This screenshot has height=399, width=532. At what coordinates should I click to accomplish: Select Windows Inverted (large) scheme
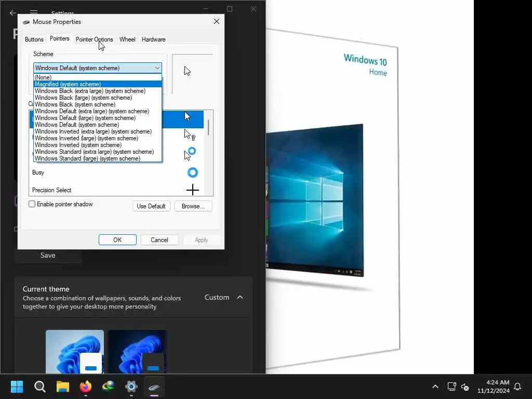click(x=98, y=138)
